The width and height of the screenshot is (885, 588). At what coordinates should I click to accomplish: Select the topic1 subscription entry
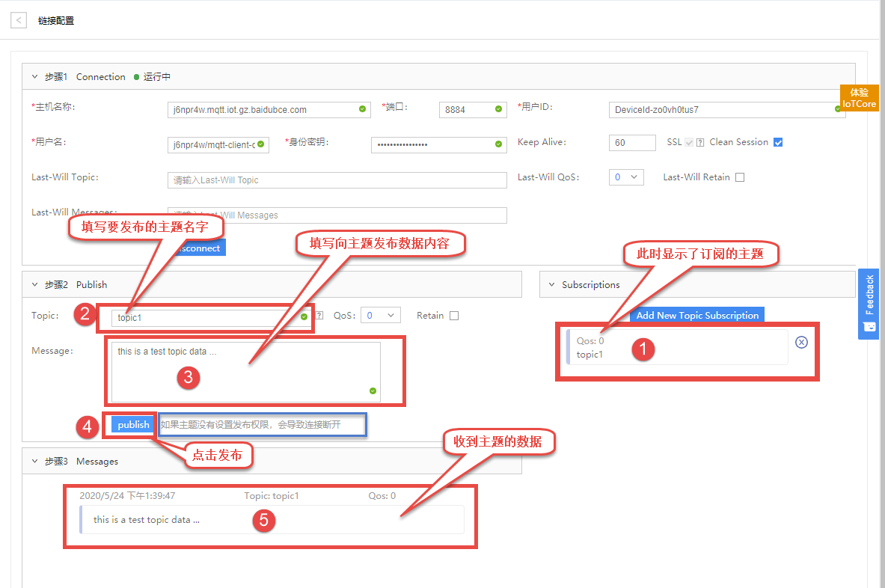677,348
